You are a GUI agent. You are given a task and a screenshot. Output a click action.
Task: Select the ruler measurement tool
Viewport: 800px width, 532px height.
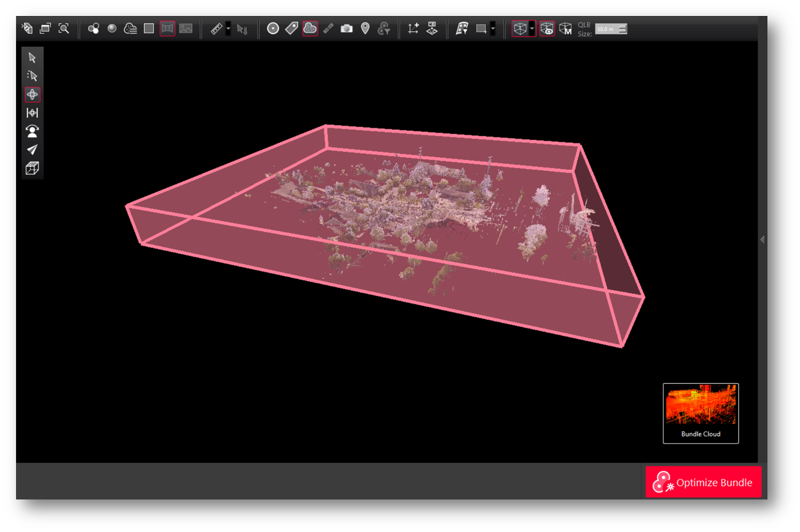[x=216, y=29]
